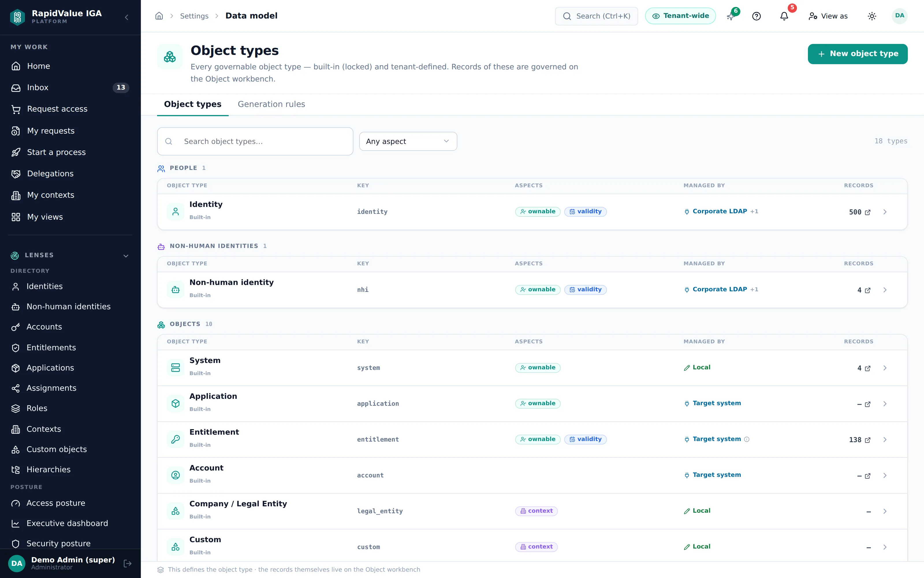
Task: Click the Company / Legal Entity shapes icon
Action: point(176,511)
